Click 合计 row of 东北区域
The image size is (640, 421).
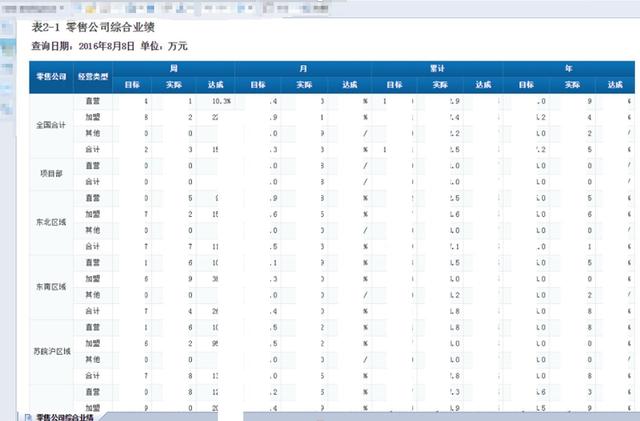(x=93, y=246)
